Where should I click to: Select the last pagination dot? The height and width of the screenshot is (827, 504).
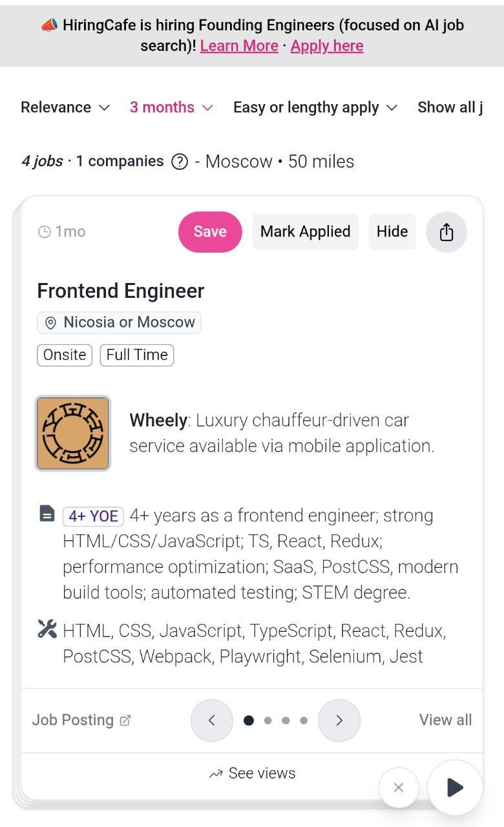tap(304, 720)
